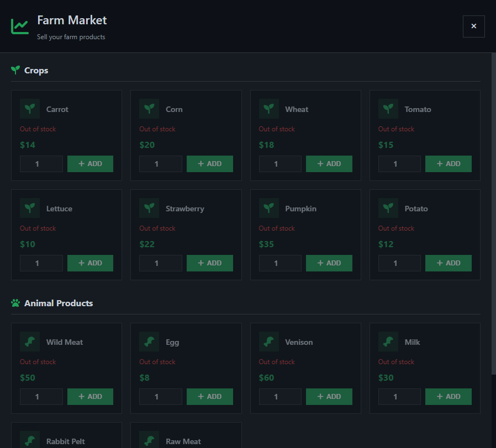Screen dimensions: 496x448
Task: Click the Tomato plant icon
Action: (x=388, y=109)
